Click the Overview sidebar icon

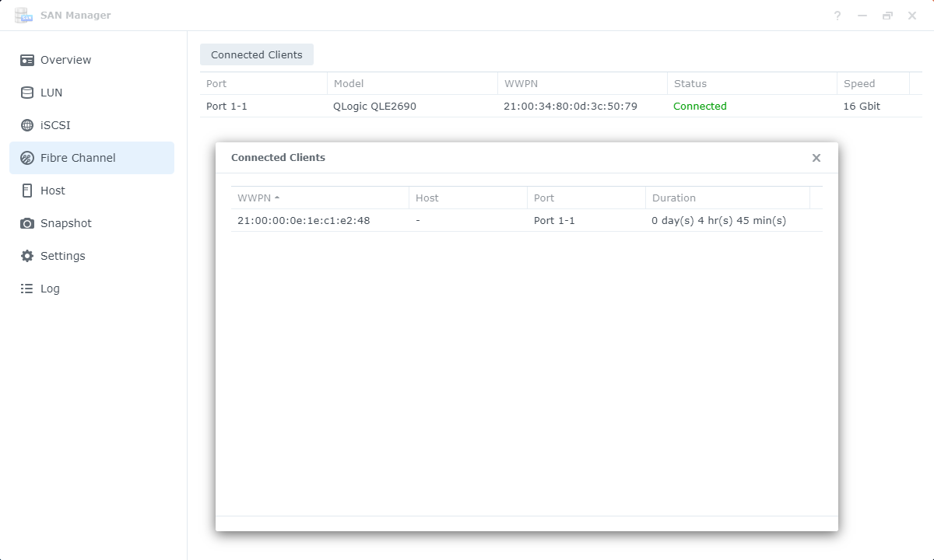tap(27, 60)
